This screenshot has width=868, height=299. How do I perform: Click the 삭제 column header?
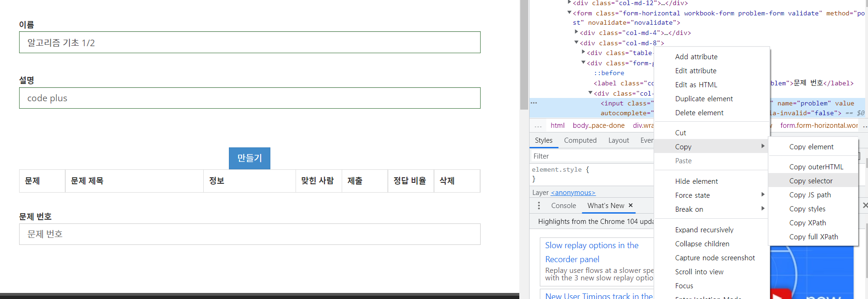(457, 181)
